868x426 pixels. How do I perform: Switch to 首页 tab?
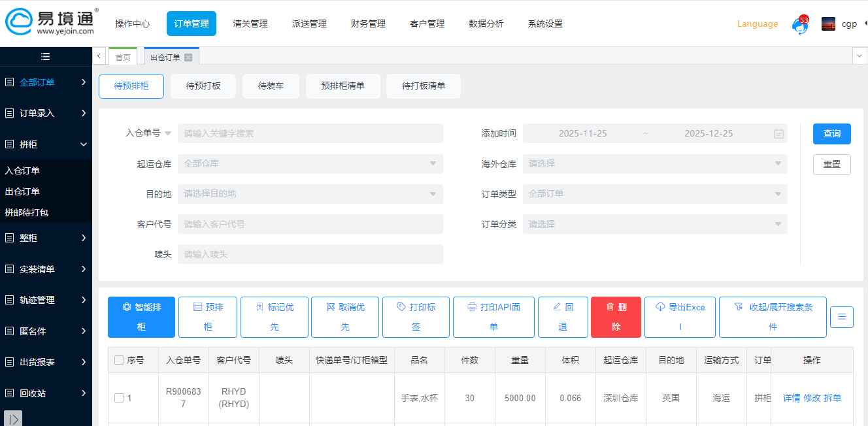[x=123, y=57]
